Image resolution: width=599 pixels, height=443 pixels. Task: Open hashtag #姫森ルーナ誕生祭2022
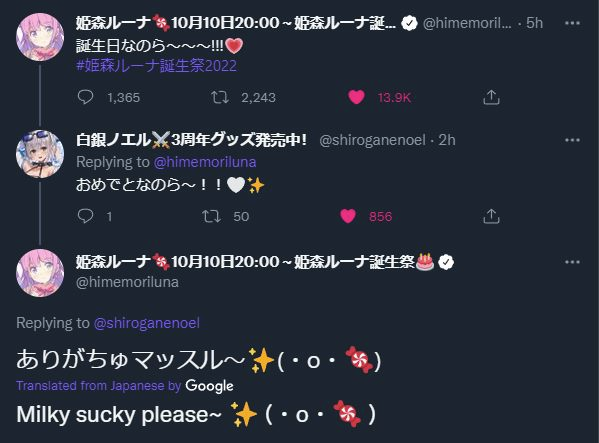pos(157,66)
